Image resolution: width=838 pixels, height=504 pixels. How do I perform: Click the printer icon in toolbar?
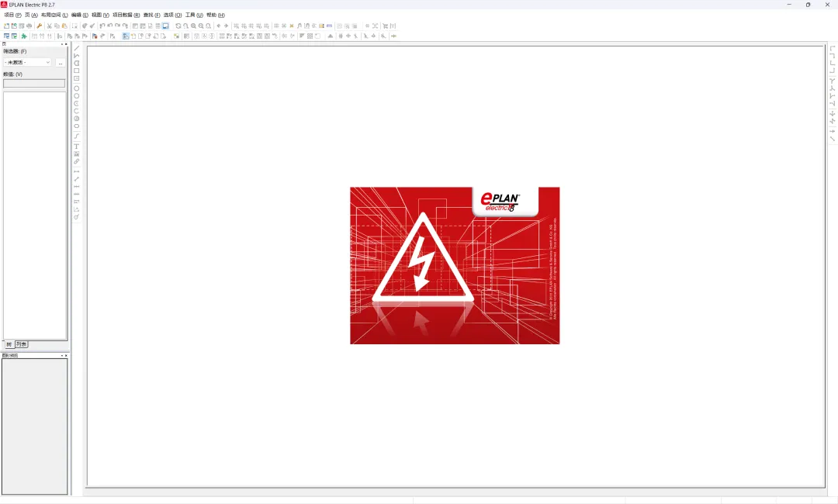coord(29,26)
